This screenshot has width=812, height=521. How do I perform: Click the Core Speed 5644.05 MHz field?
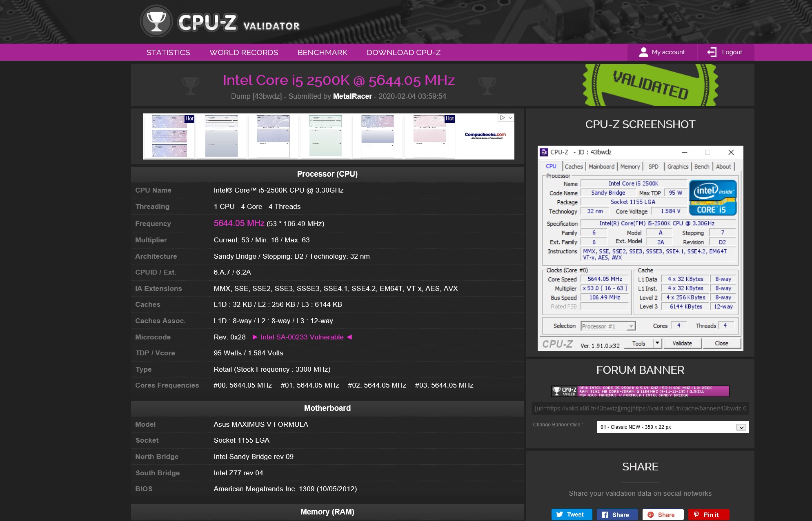click(605, 279)
